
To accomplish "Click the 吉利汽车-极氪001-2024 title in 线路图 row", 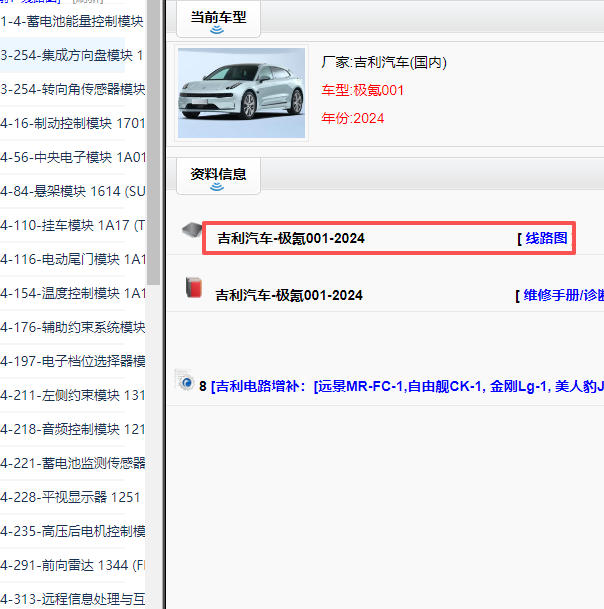I will pos(291,238).
